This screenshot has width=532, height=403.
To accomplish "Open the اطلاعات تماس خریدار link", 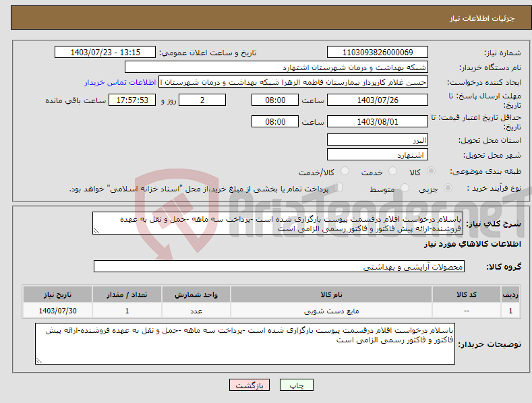I will [x=120, y=82].
